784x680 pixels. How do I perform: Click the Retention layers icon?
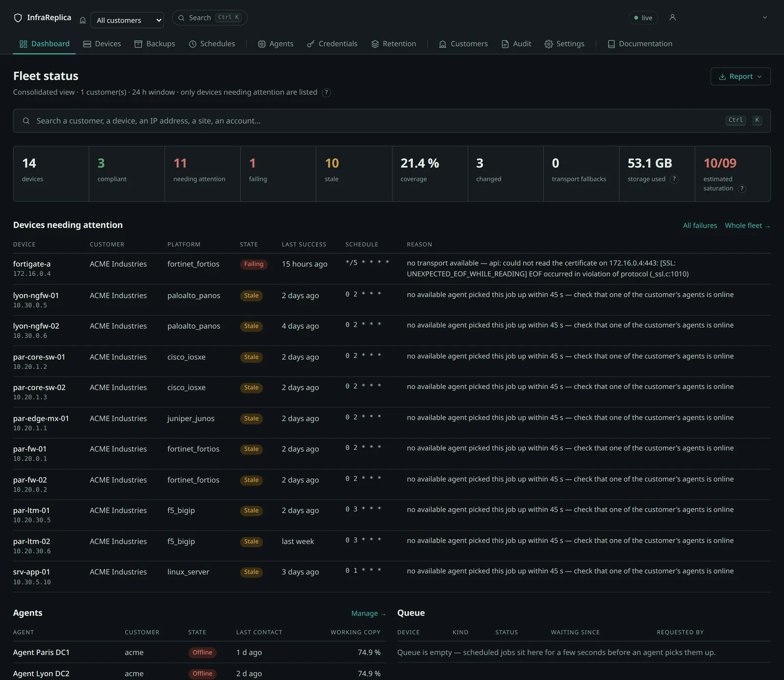[375, 44]
